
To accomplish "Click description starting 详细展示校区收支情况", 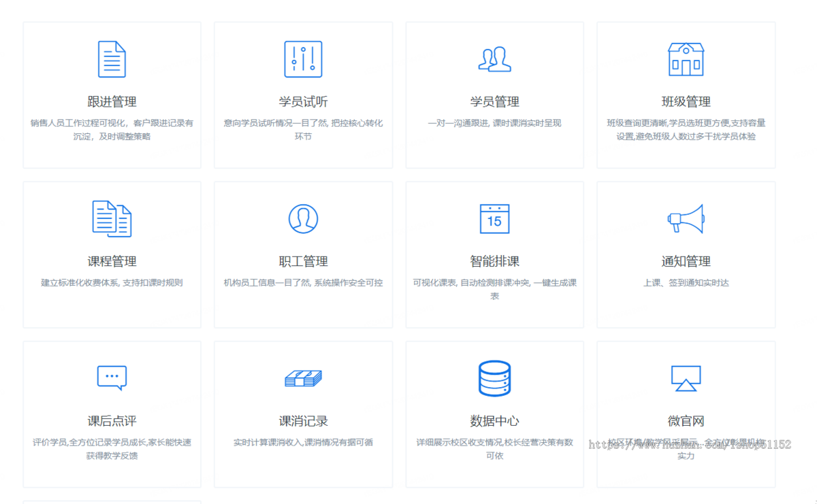I will tap(495, 449).
